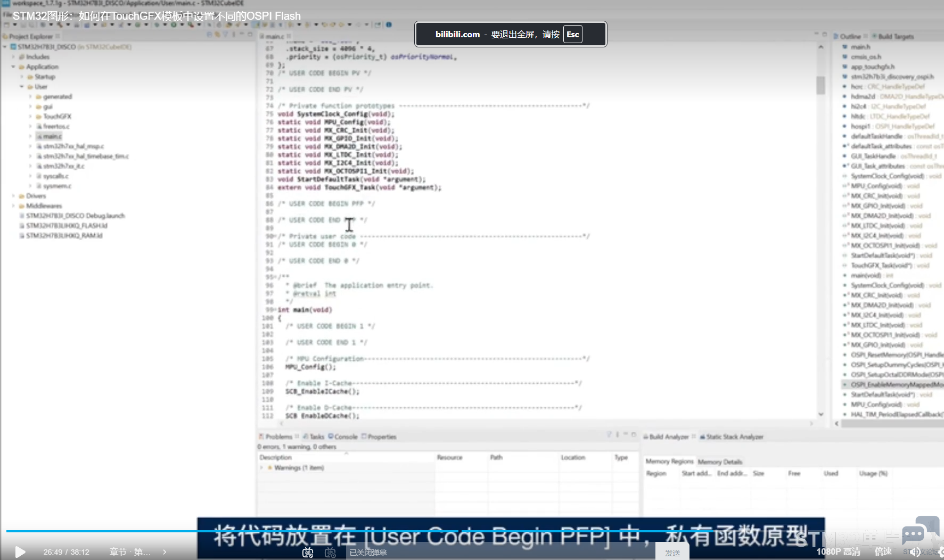Click the editor vertical scrollbar thumb
The width and height of the screenshot is (944, 560).
[820, 85]
